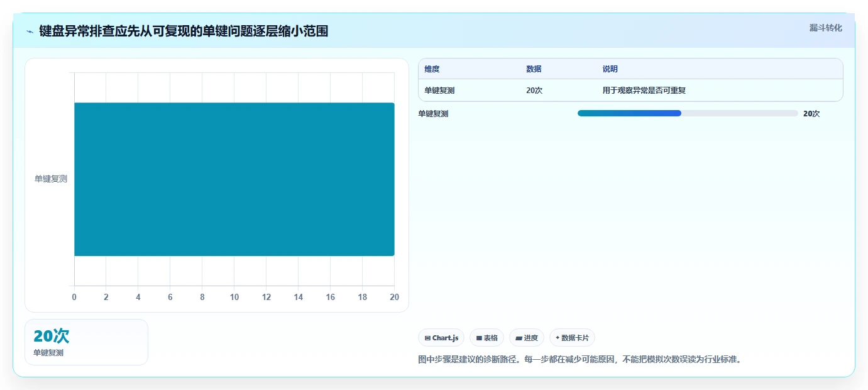Click the lightning icon beside the title
The height and width of the screenshot is (390, 868).
(x=30, y=31)
